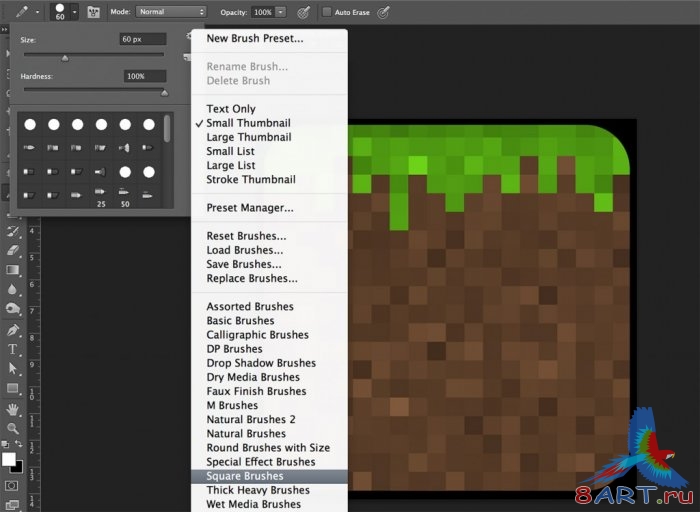Image resolution: width=700 pixels, height=512 pixels.
Task: Click the Hardness field showing 100%
Action: [145, 76]
